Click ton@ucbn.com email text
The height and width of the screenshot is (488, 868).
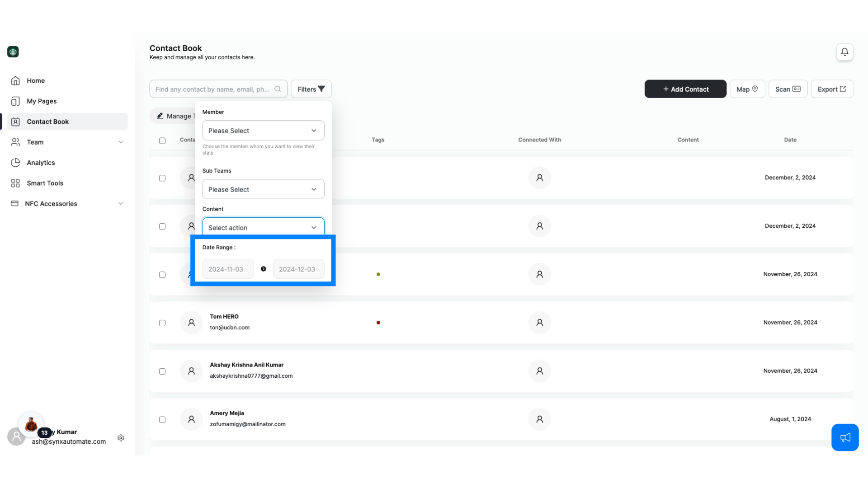[x=230, y=328]
